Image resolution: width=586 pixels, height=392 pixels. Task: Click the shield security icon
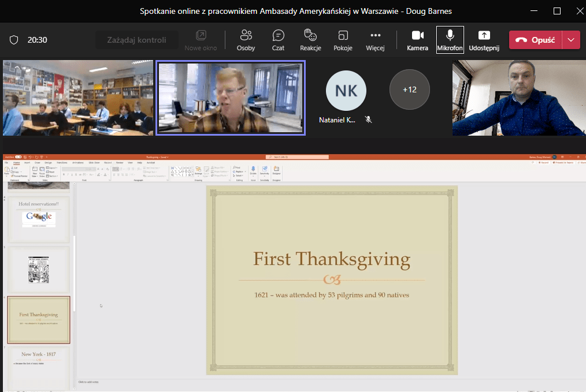14,40
